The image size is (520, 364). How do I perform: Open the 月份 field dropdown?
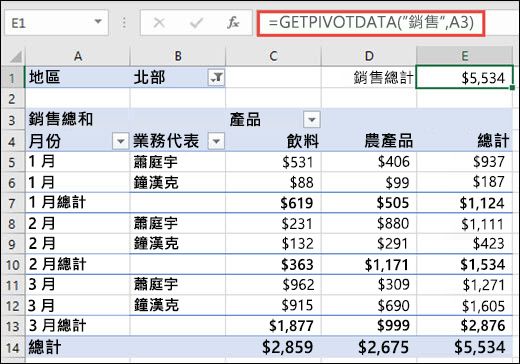point(120,141)
